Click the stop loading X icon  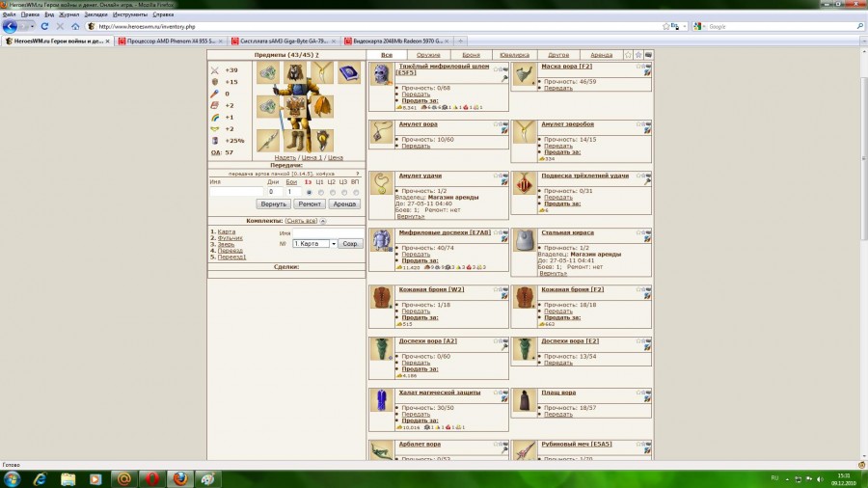(60, 26)
